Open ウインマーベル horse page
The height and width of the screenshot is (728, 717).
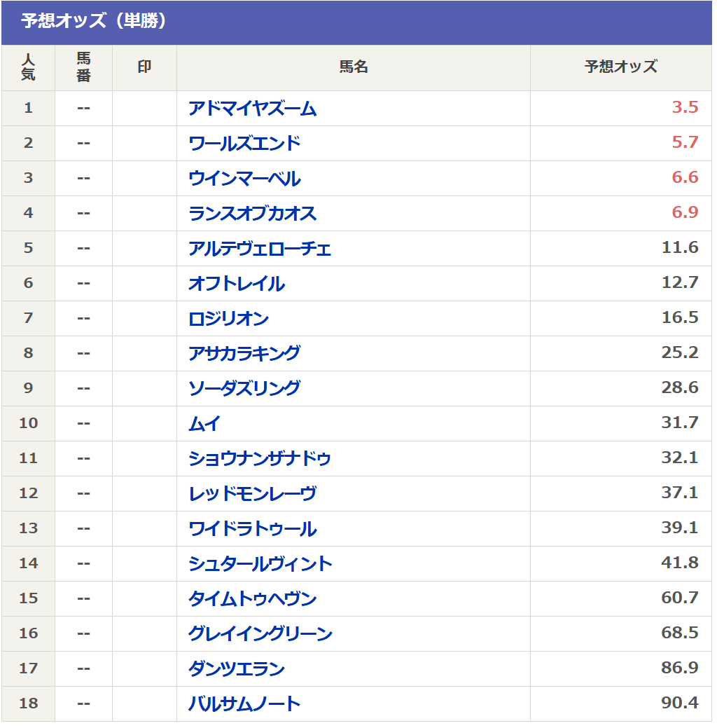point(244,179)
